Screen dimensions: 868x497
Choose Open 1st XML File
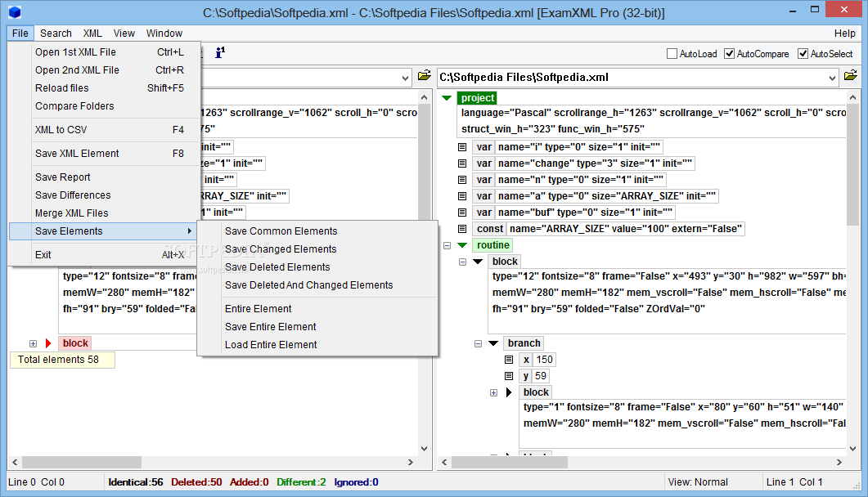pyautogui.click(x=105, y=52)
